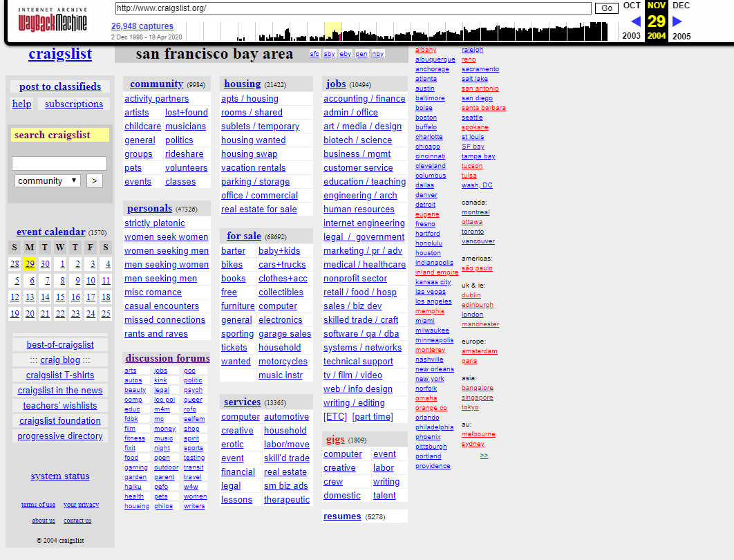Screen dimensions: 734x560
Task: Switch to the sfc subarea tab
Action: (x=314, y=54)
